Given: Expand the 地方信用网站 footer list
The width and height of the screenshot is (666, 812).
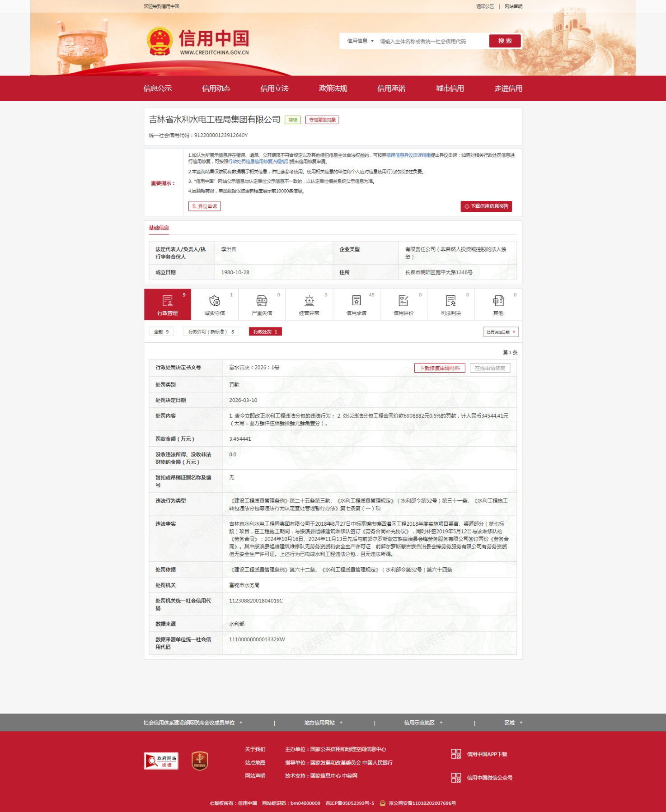Looking at the screenshot, I should 323,723.
